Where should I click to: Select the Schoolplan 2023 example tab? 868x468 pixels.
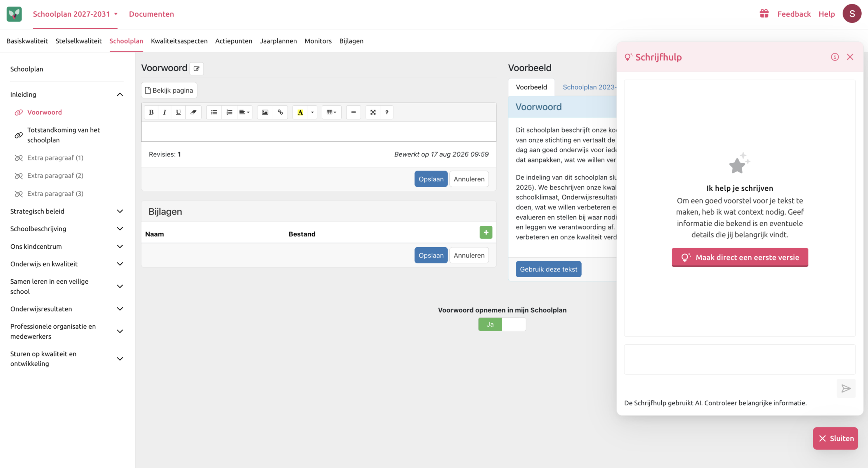pyautogui.click(x=589, y=87)
